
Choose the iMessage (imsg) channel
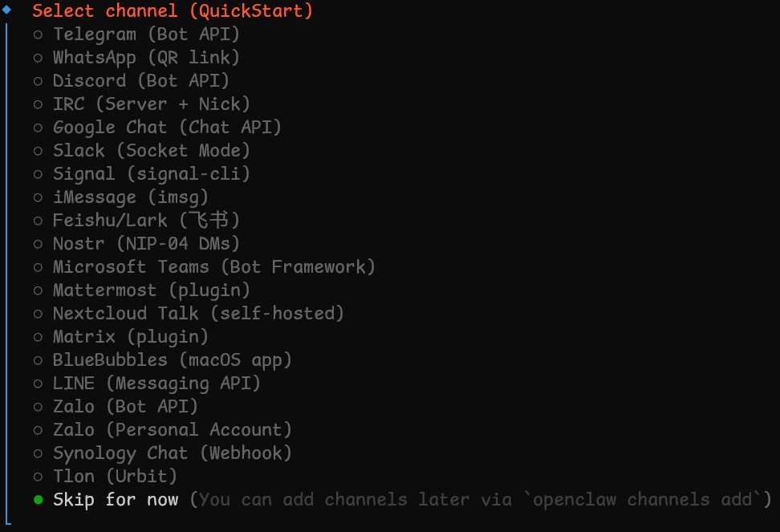[x=130, y=197]
